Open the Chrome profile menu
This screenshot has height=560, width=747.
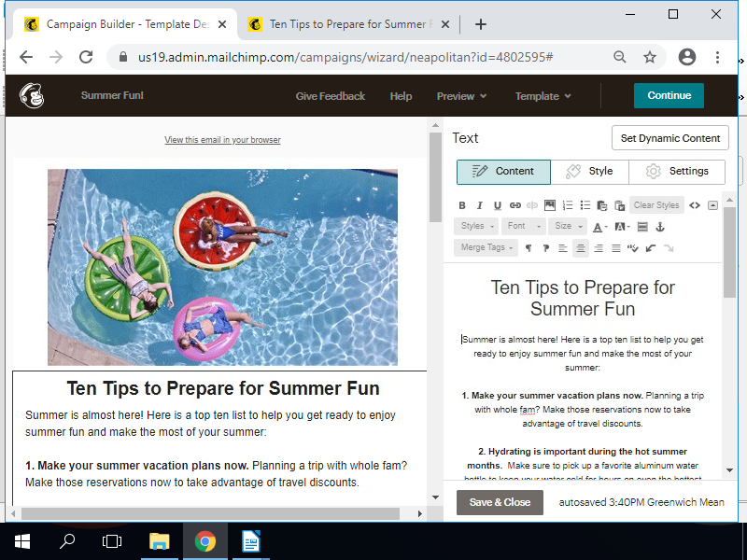coord(687,57)
